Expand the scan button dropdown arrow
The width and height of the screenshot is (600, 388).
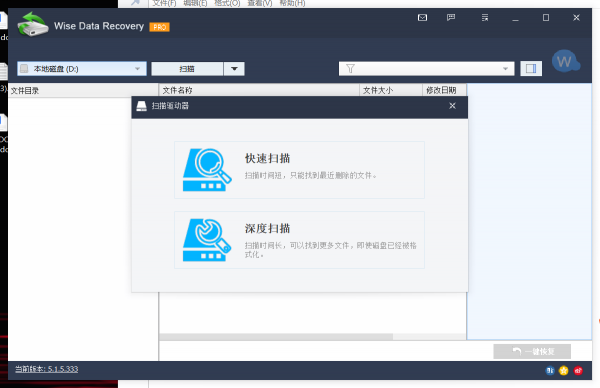click(234, 69)
